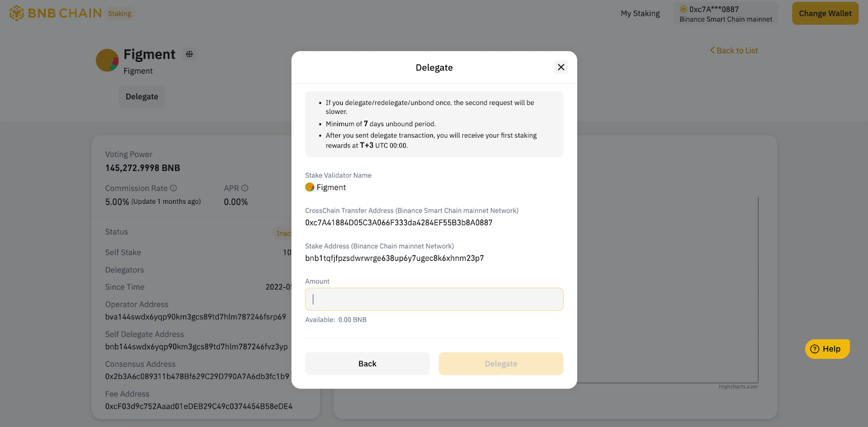Click the Delegate button under Figment heading

[x=142, y=96]
